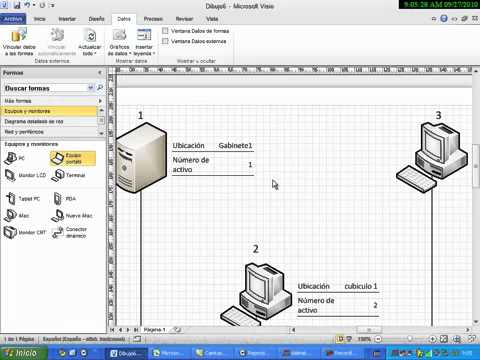Click the insert new page tab icon
Viewport: 480px width, 360px height.
(177, 330)
